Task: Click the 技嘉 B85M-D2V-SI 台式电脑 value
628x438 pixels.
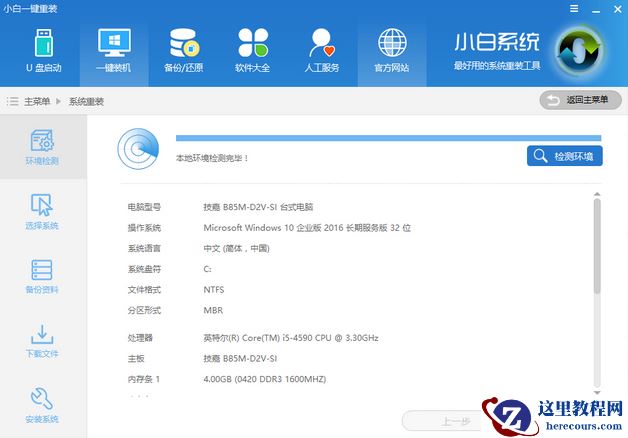Action: (258, 207)
